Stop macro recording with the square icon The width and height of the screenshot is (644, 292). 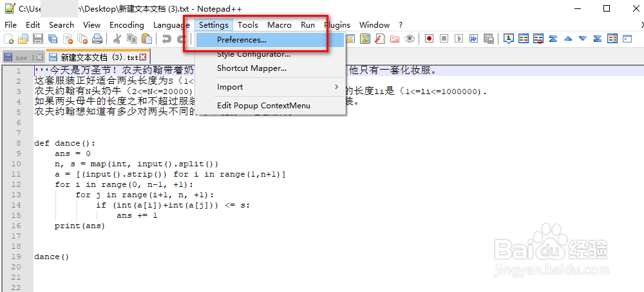click(444, 39)
